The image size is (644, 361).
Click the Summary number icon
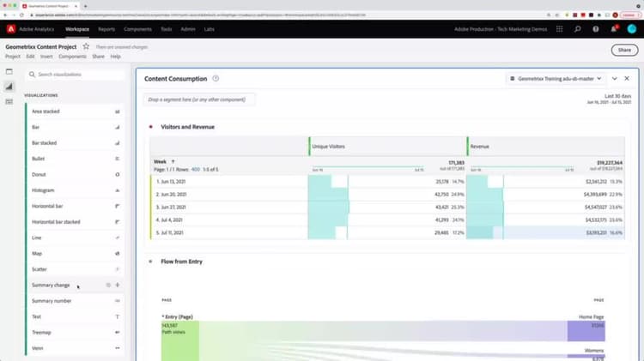pos(118,301)
